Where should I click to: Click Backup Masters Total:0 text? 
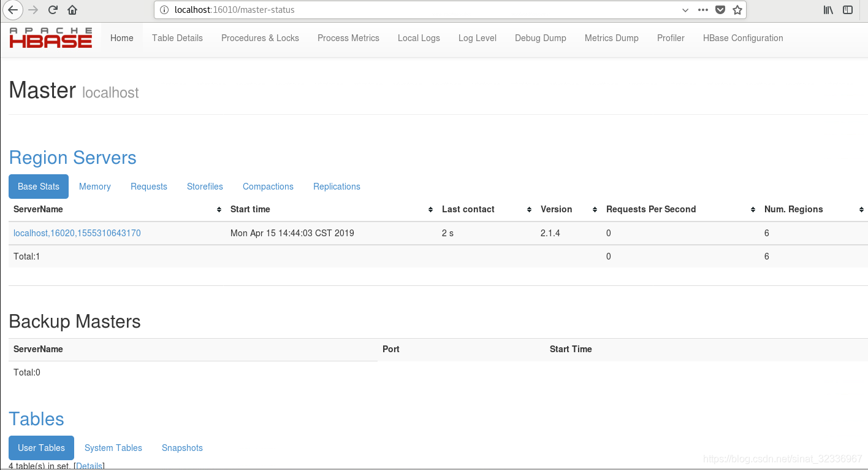pos(27,372)
